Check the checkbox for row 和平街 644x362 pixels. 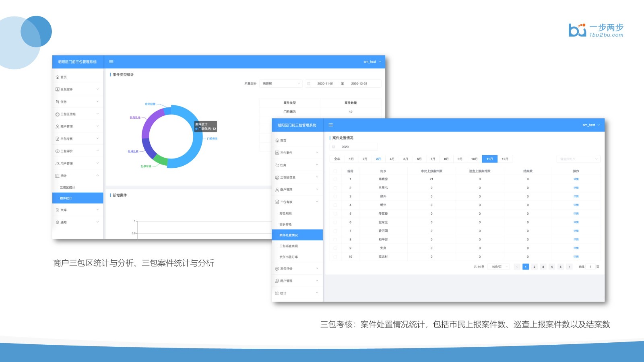click(335, 239)
